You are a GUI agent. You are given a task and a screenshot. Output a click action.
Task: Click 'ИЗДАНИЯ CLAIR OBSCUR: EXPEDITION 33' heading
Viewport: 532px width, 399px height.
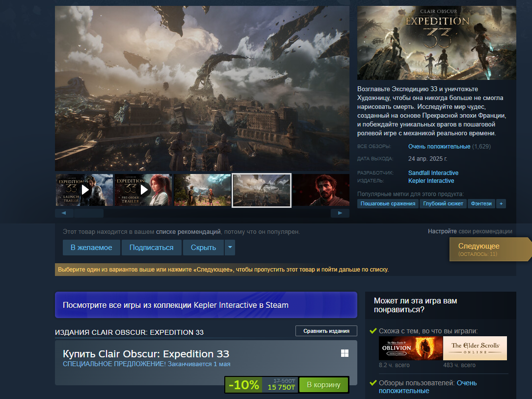pyautogui.click(x=129, y=332)
